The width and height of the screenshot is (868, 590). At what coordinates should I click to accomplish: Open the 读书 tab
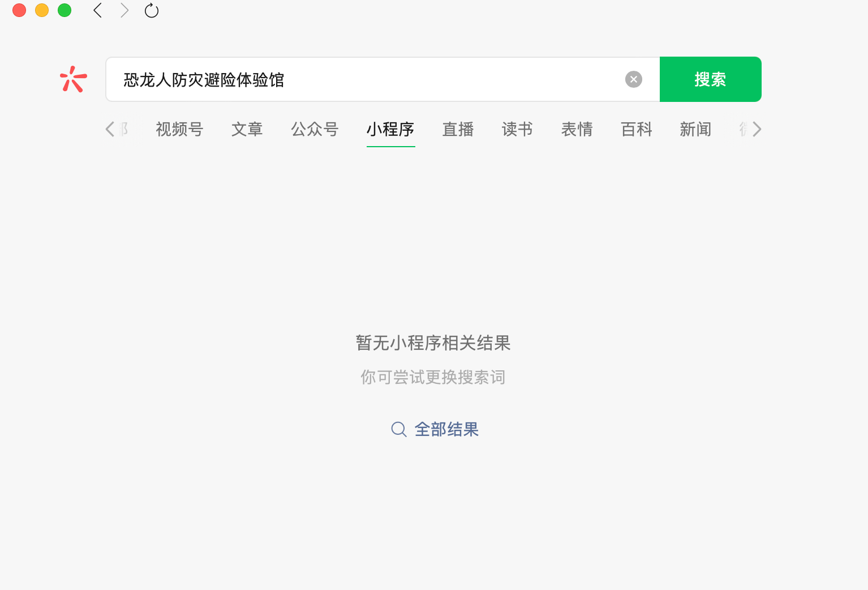(x=517, y=129)
